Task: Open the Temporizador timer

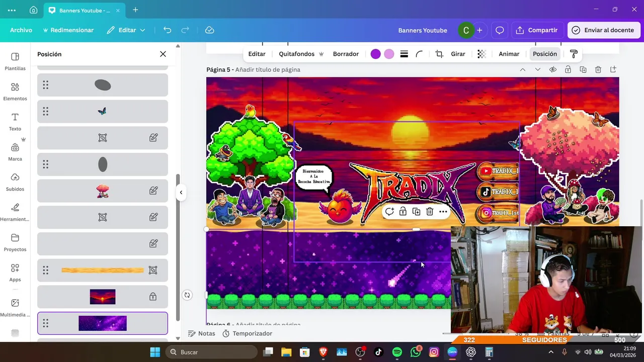Action: 247,333
